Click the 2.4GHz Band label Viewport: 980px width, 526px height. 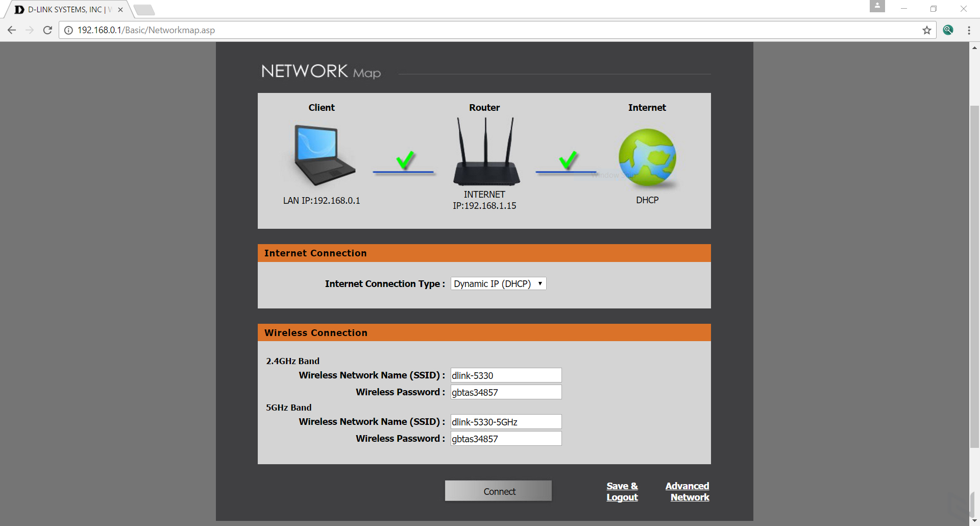click(x=292, y=361)
